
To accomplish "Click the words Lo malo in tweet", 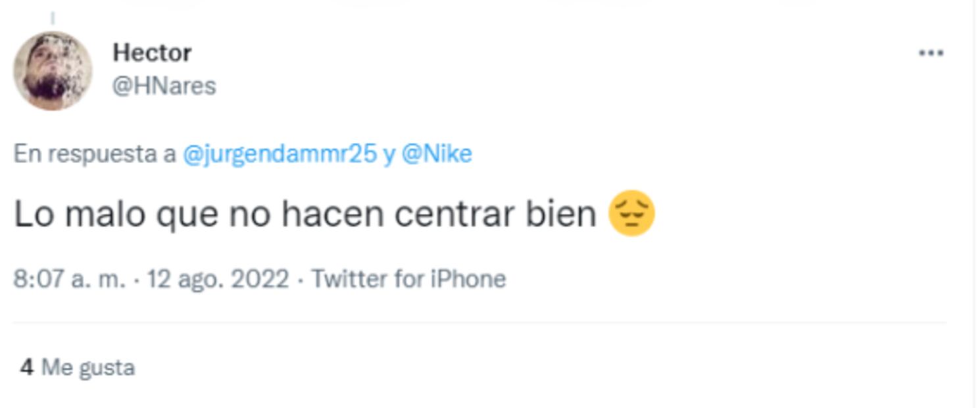I will pos(79,215).
